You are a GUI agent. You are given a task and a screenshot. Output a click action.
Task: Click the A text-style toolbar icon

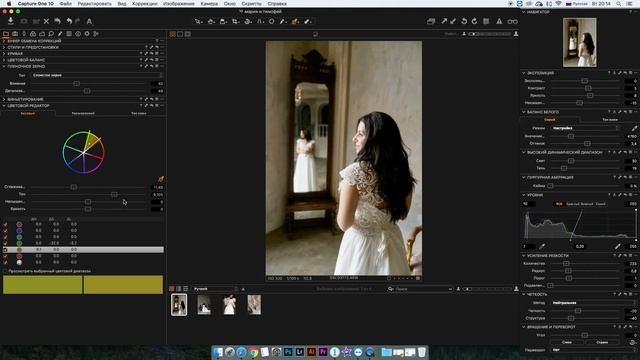pyautogui.click(x=89, y=21)
